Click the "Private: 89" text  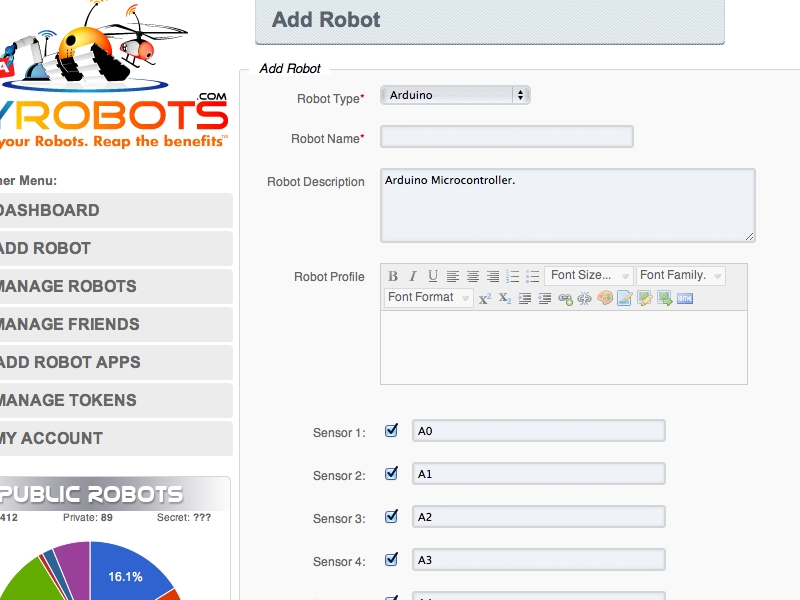(x=88, y=517)
